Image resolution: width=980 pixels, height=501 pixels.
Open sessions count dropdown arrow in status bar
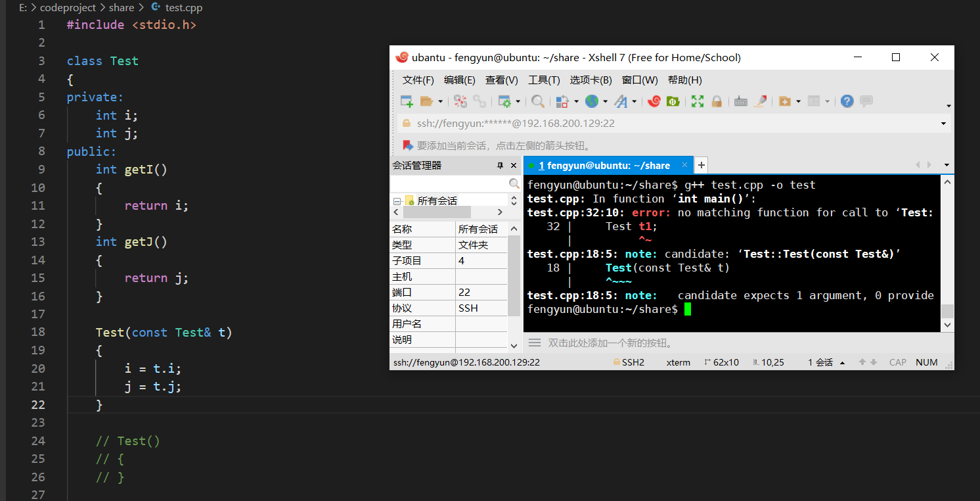coord(842,363)
